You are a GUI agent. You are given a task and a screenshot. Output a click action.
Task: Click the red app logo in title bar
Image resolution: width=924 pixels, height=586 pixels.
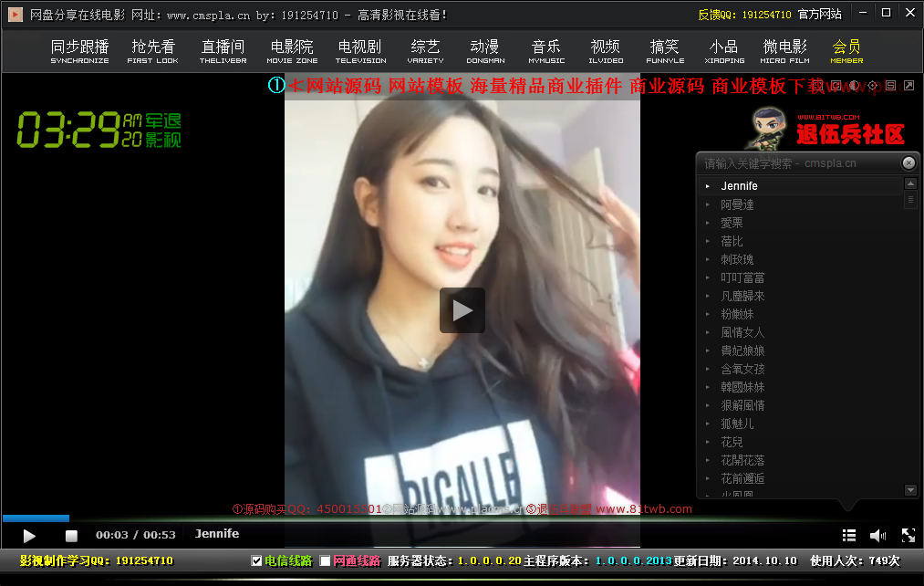coord(16,15)
